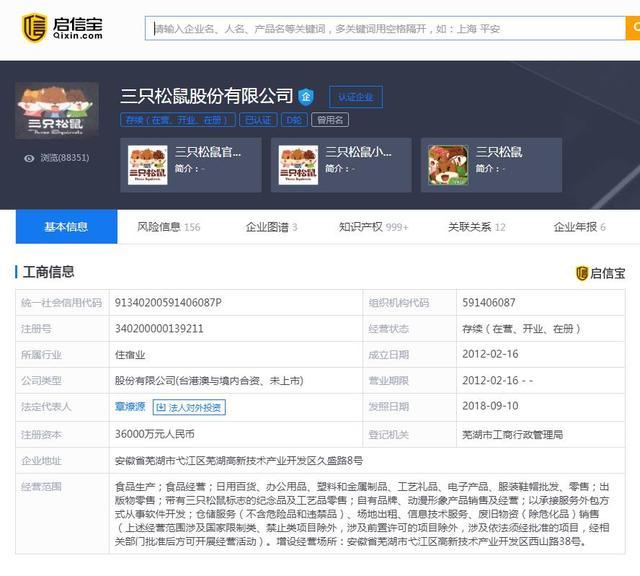This screenshot has width=640, height=576.
Task: Open the 三只松鼠小... account card
Action: pos(341,165)
